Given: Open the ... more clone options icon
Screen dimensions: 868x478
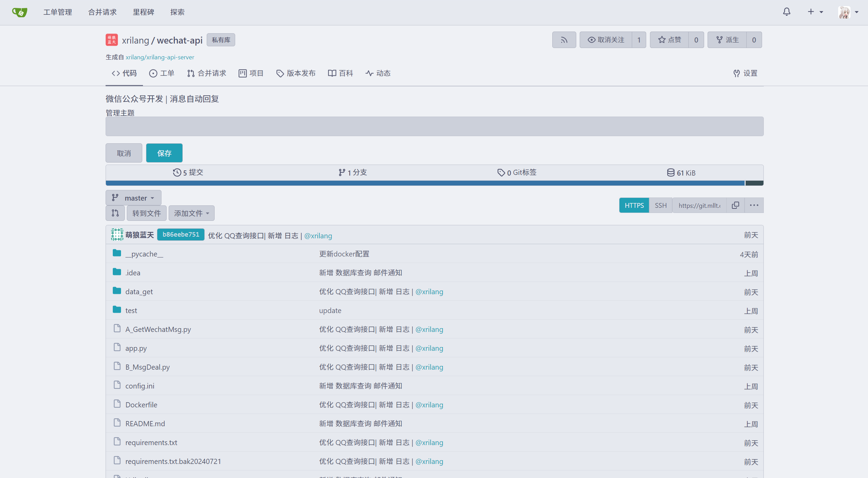Looking at the screenshot, I should pyautogui.click(x=754, y=205).
